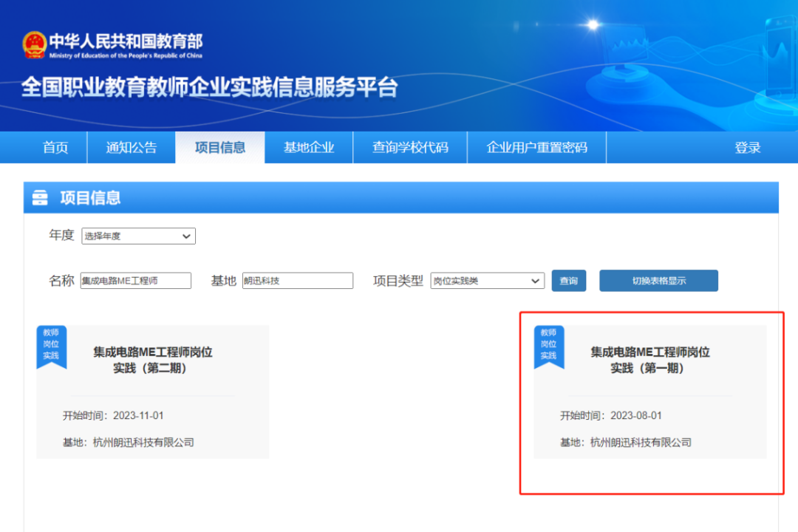Click the 切换表格显示 button

coord(658,281)
